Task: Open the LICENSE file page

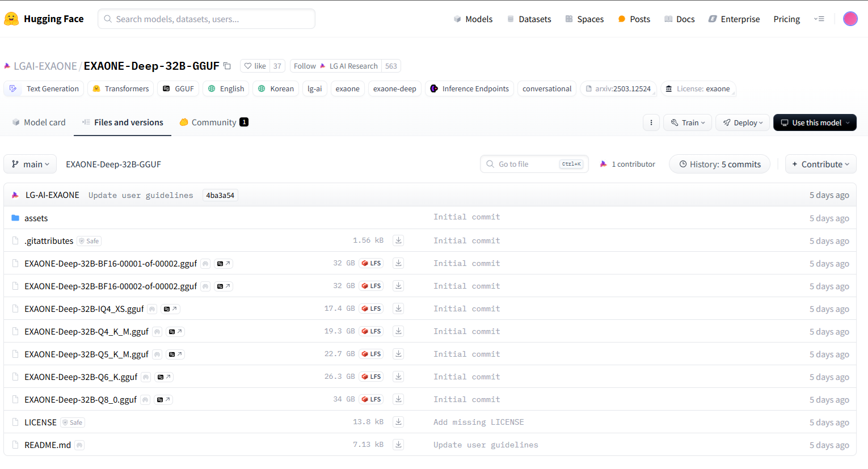Action: pyautogui.click(x=40, y=422)
